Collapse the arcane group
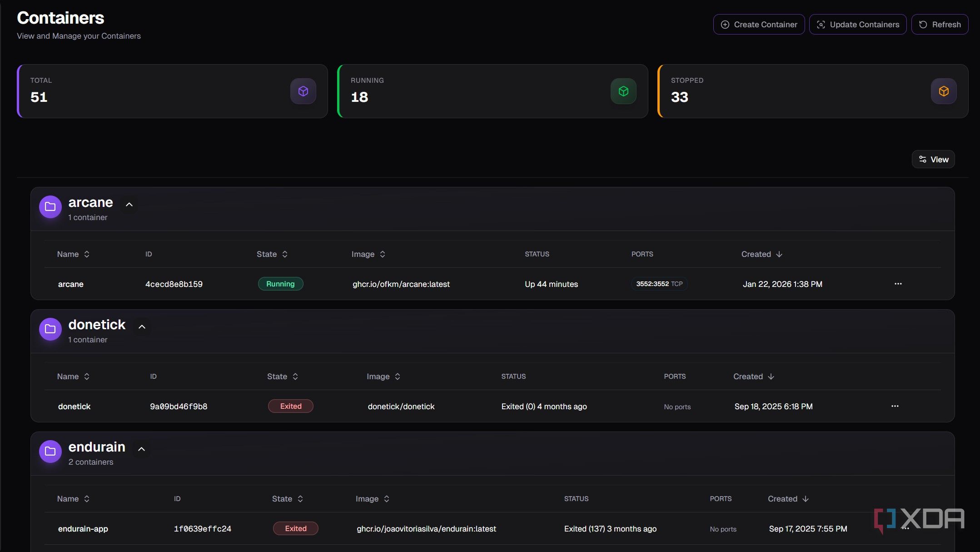 [129, 205]
